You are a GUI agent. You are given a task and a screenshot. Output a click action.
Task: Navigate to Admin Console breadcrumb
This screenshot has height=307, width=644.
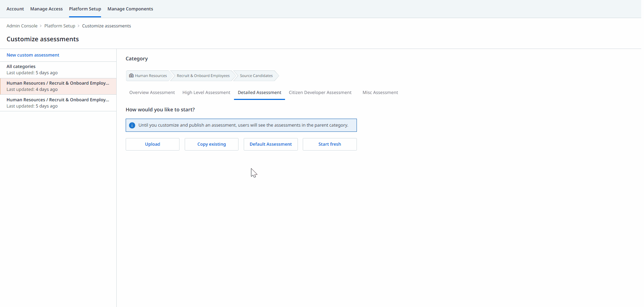coord(22,26)
